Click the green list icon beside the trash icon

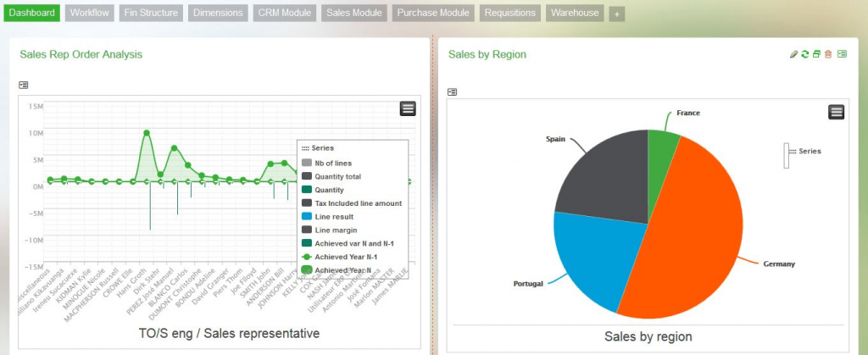[x=842, y=54]
